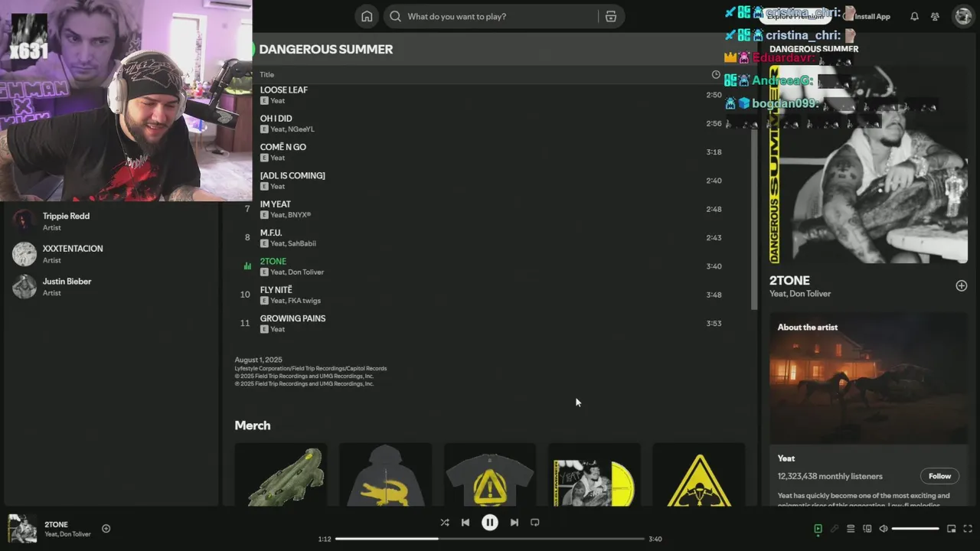
Task: Click 2TONE song title in bottom bar
Action: click(56, 524)
